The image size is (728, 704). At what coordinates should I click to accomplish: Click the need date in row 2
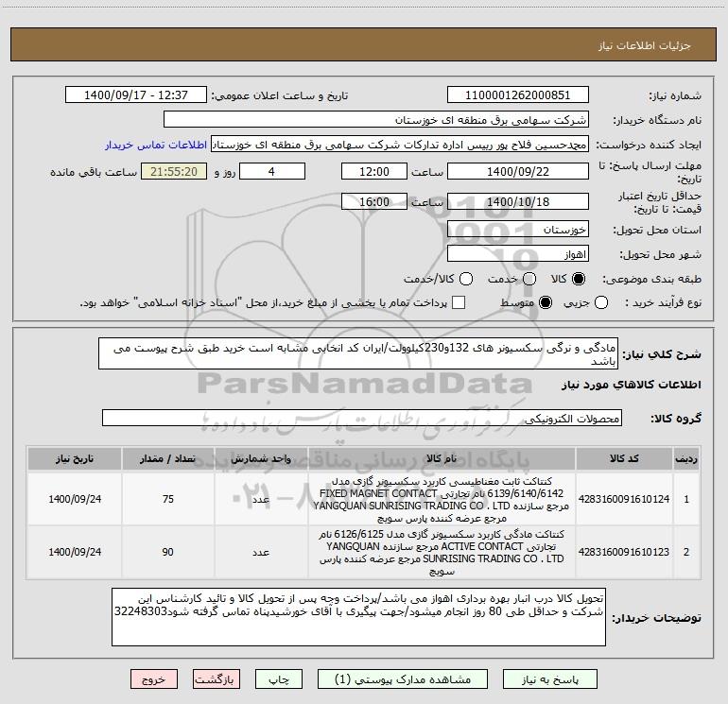pyautogui.click(x=75, y=552)
